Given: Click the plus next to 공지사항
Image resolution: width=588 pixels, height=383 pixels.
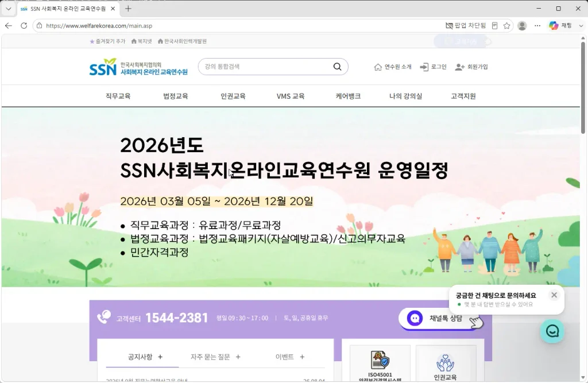Looking at the screenshot, I should [160, 357].
